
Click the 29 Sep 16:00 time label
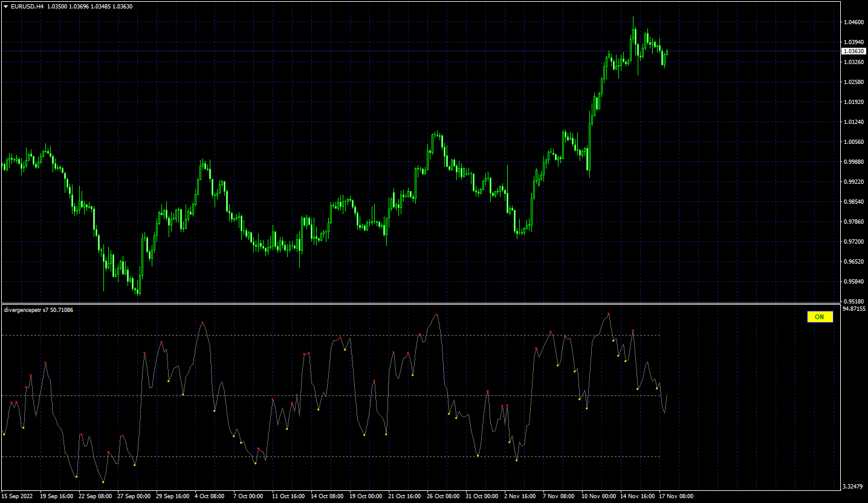click(x=172, y=496)
